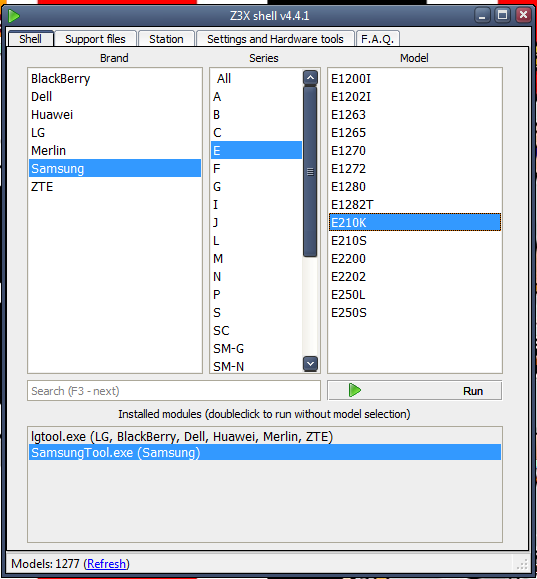
Task: Choose series F
Action: (x=256, y=168)
